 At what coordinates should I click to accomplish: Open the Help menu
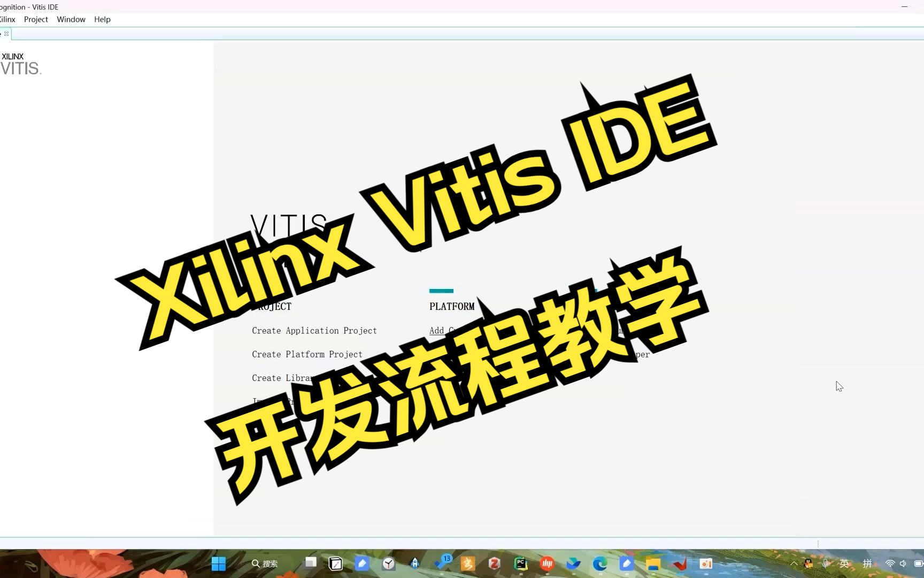tap(102, 19)
